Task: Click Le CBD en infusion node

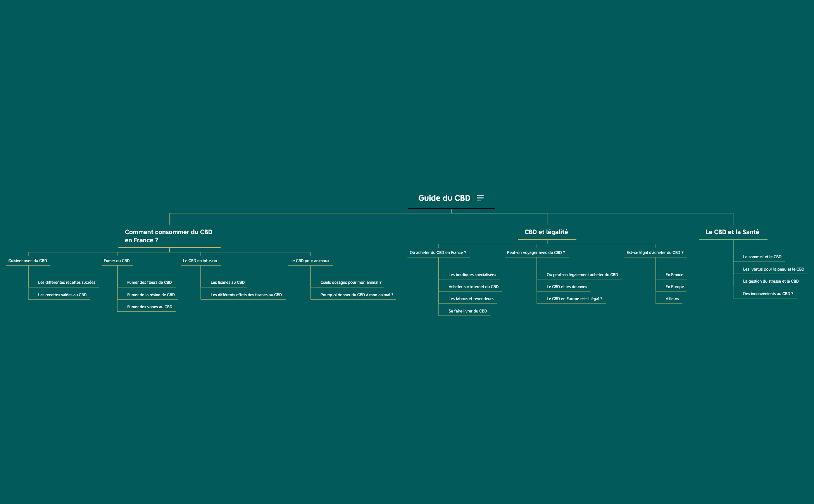Action: tap(200, 261)
